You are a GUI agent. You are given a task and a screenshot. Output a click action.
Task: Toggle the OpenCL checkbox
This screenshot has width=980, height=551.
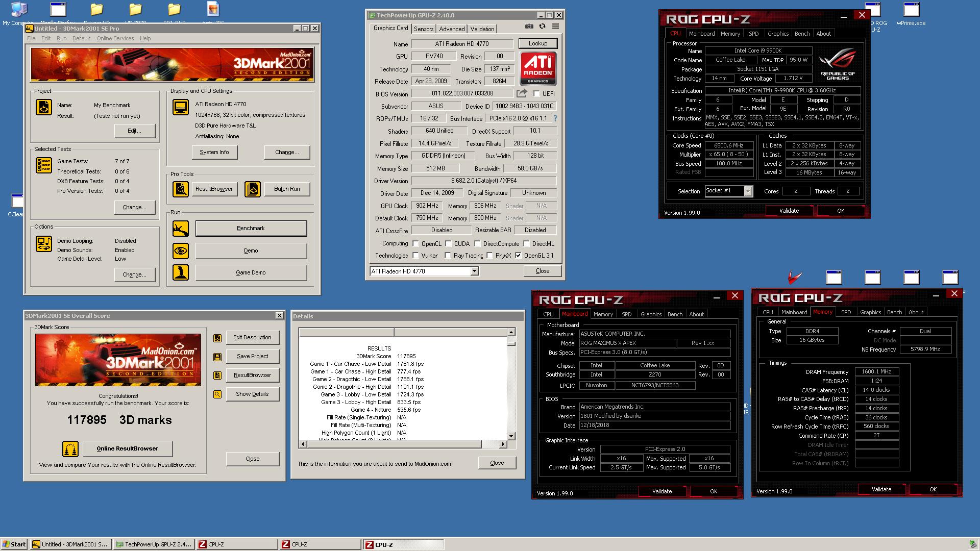click(x=415, y=244)
